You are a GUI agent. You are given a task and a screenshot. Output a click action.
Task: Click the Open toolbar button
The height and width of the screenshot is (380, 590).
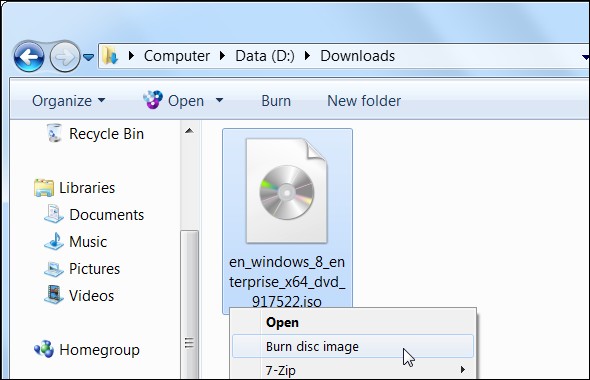[x=186, y=101]
